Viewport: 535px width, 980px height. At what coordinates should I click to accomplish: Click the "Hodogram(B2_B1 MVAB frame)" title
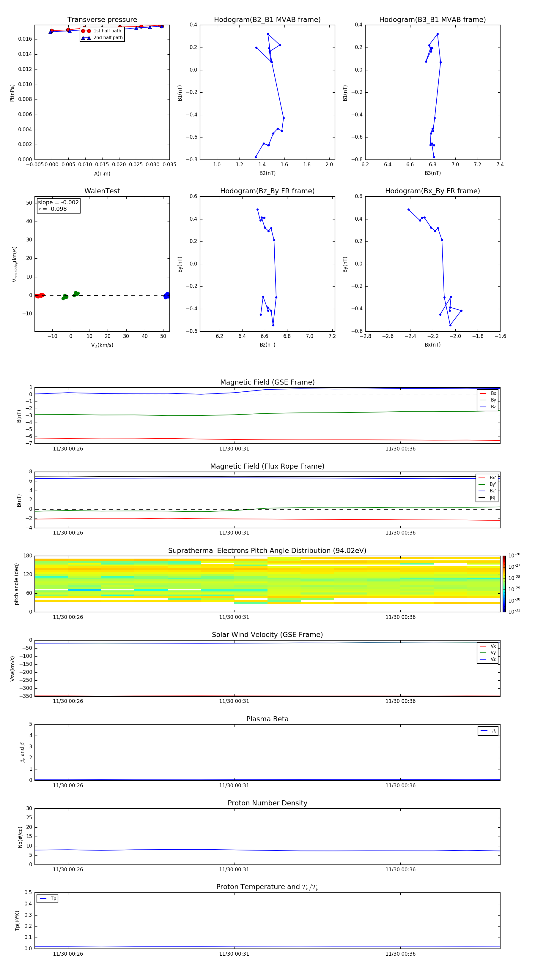tap(267, 20)
